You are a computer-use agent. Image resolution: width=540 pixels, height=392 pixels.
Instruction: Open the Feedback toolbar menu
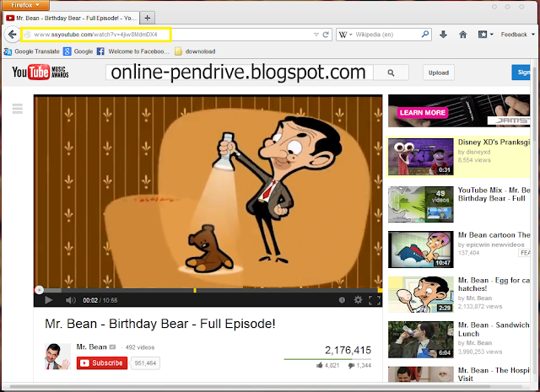517,35
